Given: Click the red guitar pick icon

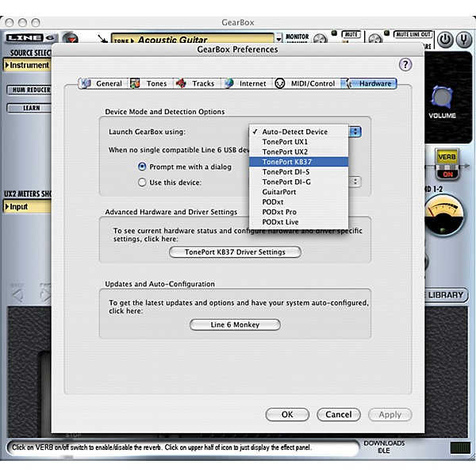Looking at the screenshot, I should point(70,40).
